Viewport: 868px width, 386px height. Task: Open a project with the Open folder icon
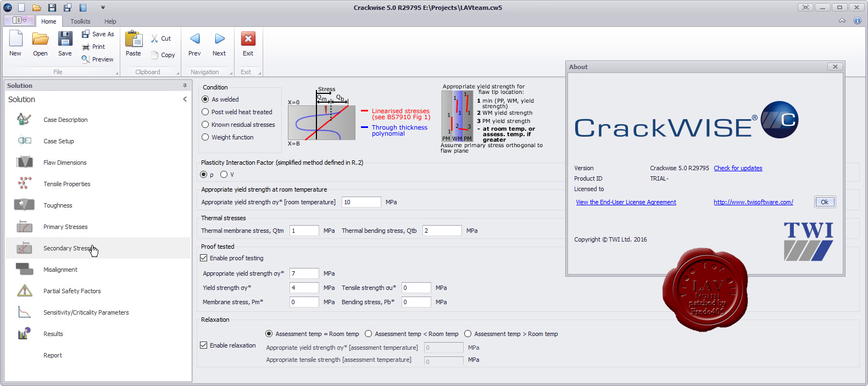click(40, 39)
